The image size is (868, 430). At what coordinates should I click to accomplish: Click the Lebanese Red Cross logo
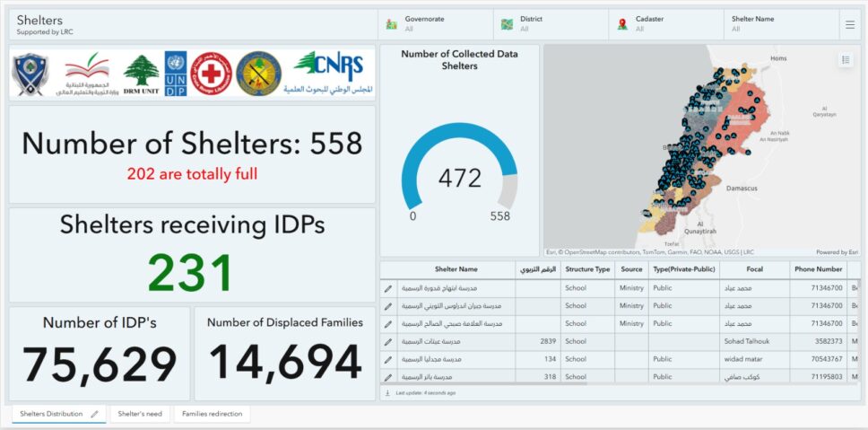pos(211,74)
